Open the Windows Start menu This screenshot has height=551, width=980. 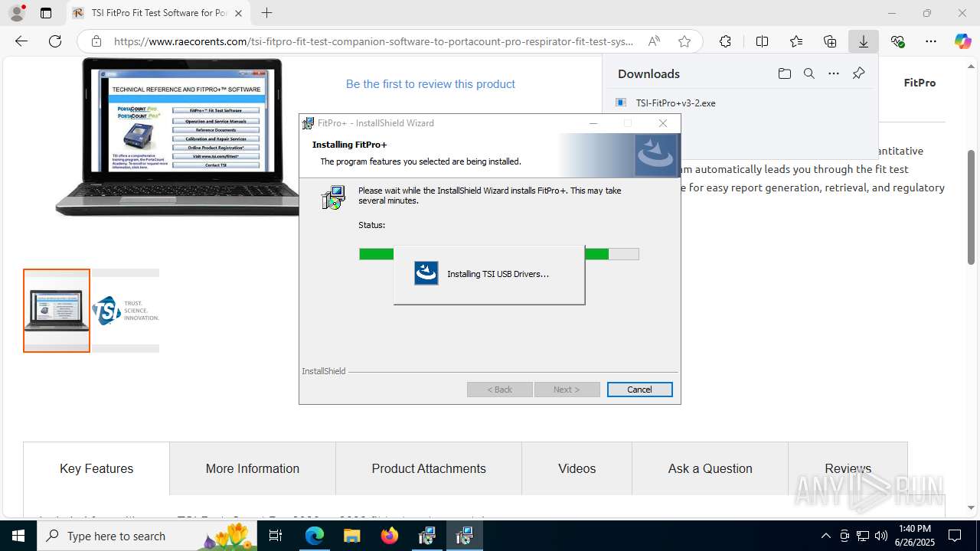(18, 536)
